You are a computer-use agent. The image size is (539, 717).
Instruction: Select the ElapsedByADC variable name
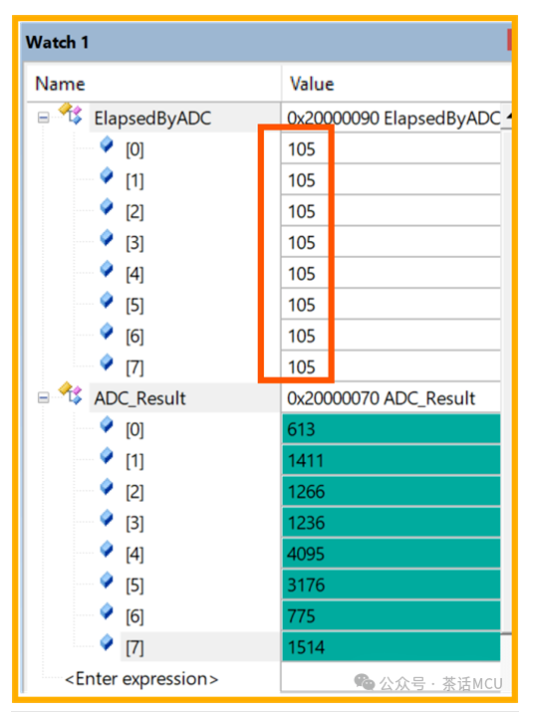pos(152,118)
